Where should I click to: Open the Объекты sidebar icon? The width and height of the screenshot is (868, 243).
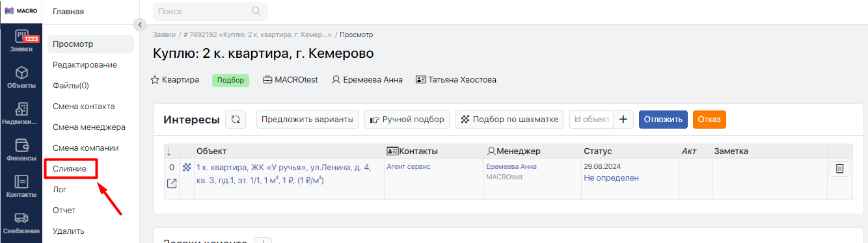(x=21, y=77)
